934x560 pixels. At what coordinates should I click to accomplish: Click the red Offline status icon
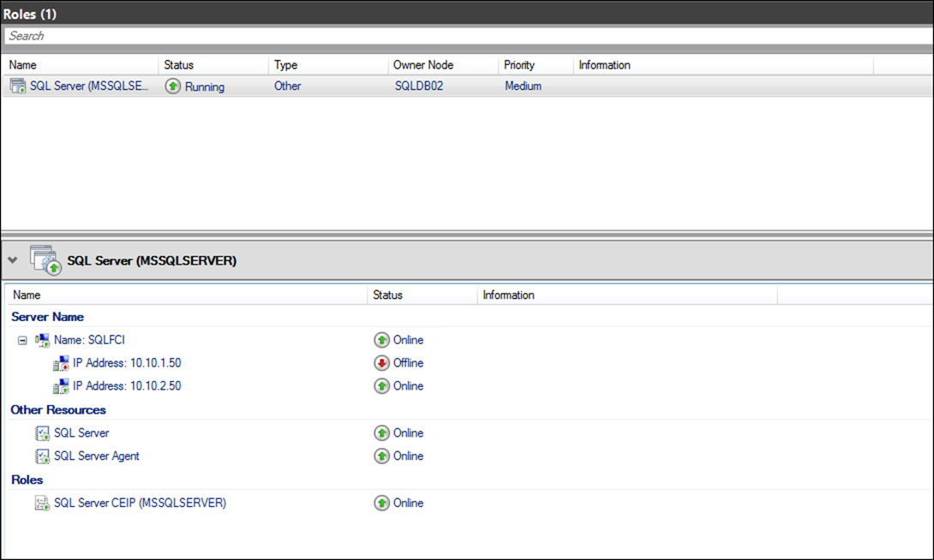[x=382, y=363]
